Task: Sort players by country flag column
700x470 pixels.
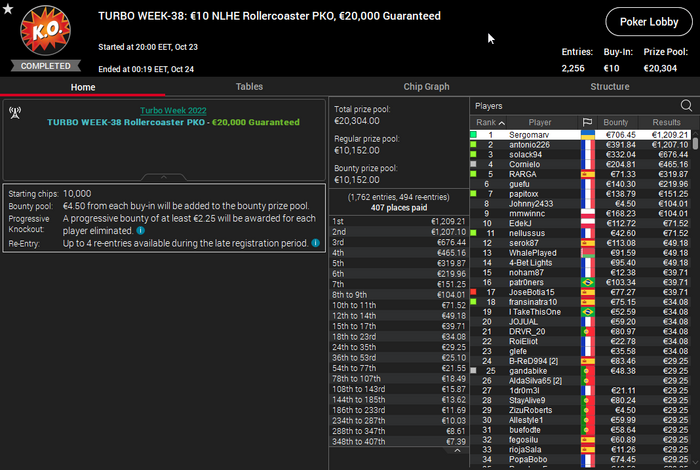Action: [588, 122]
